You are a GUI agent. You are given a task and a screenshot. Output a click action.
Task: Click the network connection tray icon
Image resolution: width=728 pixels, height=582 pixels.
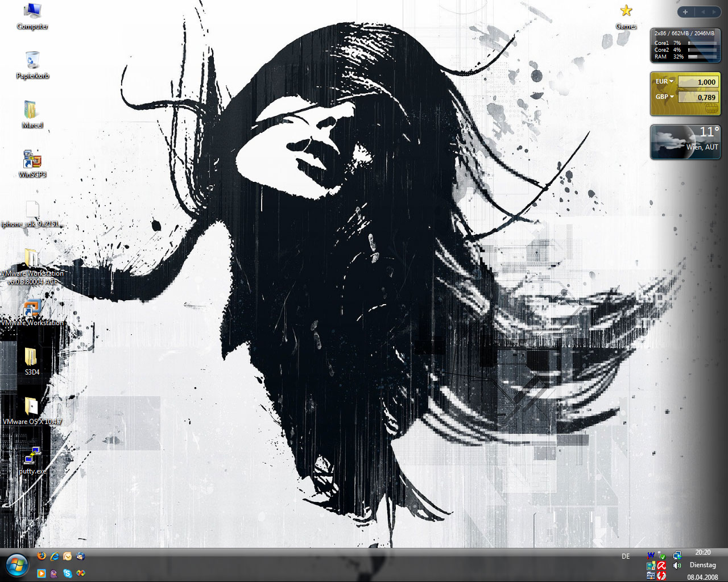677,555
